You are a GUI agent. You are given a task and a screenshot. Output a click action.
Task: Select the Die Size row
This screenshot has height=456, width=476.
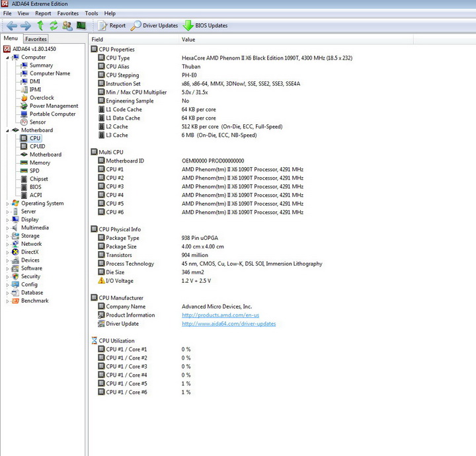click(x=151, y=272)
